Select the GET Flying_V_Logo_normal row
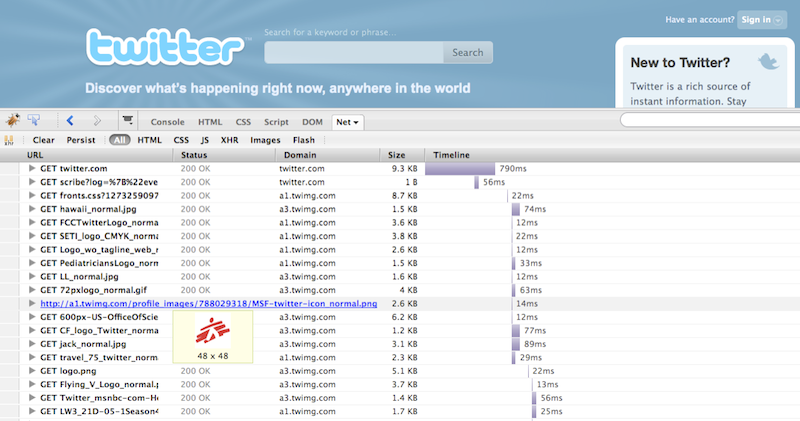This screenshot has width=800, height=421. coord(400,384)
